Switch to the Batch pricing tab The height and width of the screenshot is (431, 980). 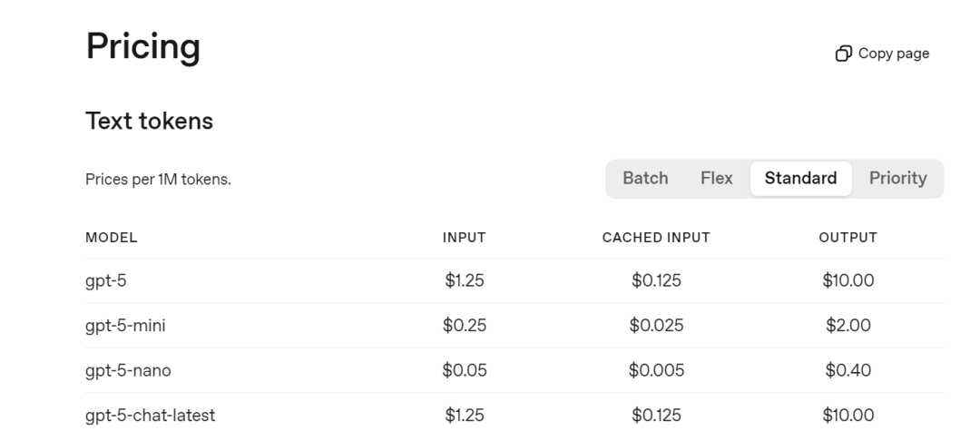point(646,179)
